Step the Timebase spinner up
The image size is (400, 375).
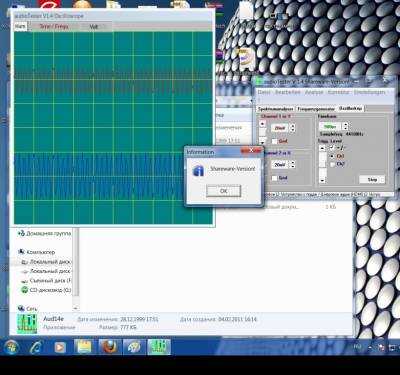[x=345, y=124]
